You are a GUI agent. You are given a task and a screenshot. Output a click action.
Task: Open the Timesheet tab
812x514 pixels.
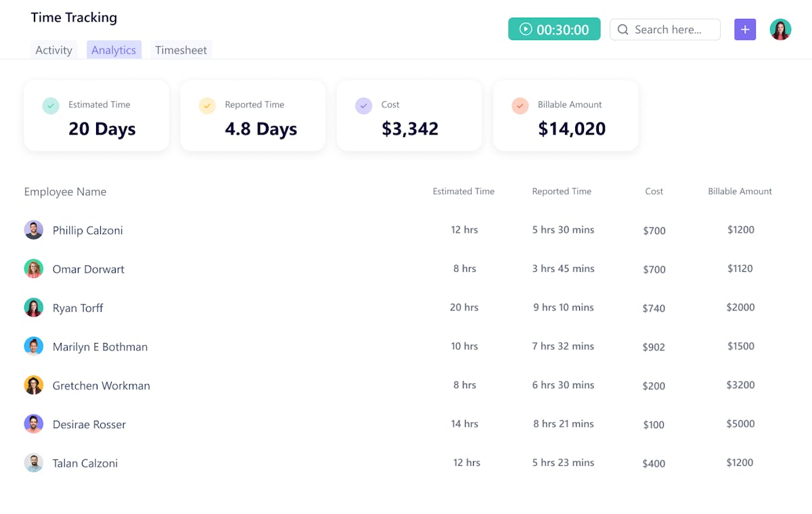coord(181,49)
